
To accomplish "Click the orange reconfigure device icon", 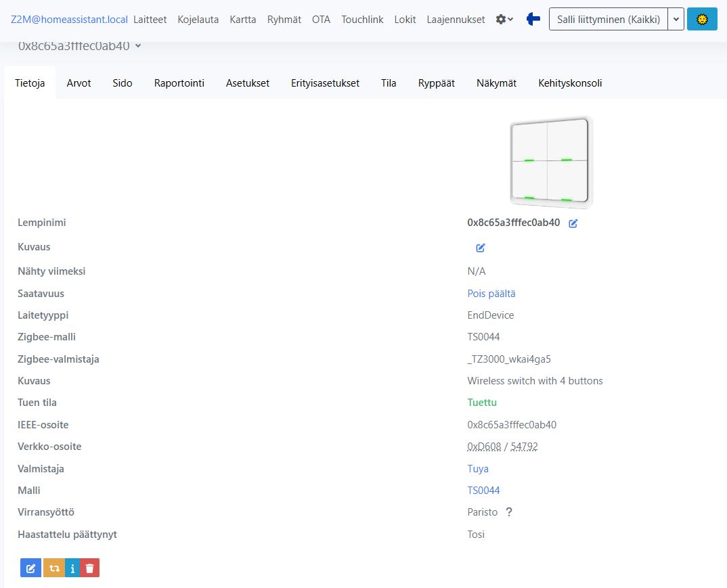I will [x=53, y=568].
